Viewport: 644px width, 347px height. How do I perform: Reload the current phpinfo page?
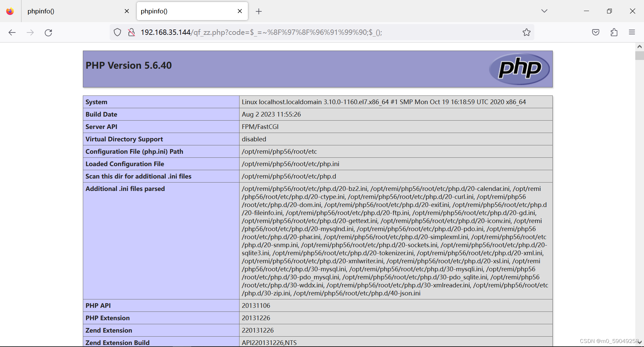point(48,32)
